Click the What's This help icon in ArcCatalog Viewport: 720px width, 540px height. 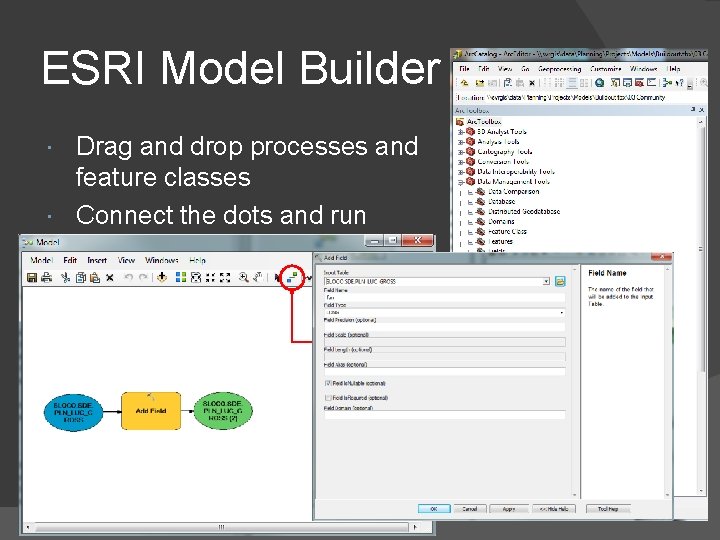click(680, 83)
